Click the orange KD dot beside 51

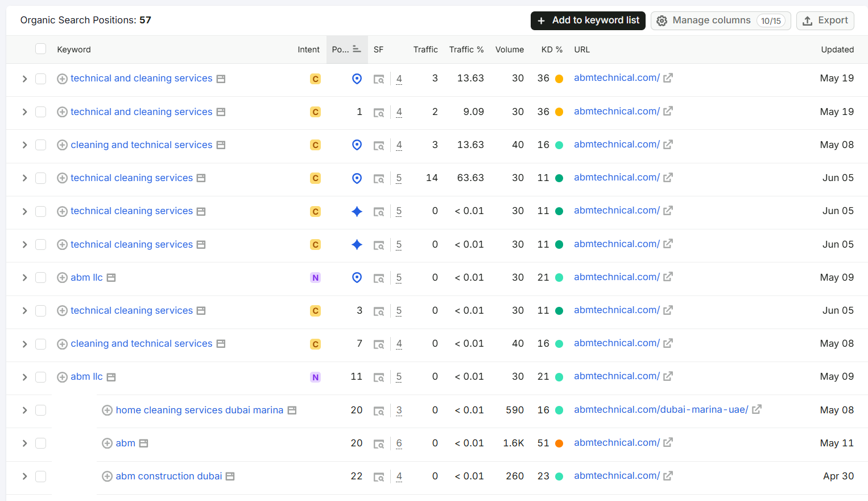[559, 443]
